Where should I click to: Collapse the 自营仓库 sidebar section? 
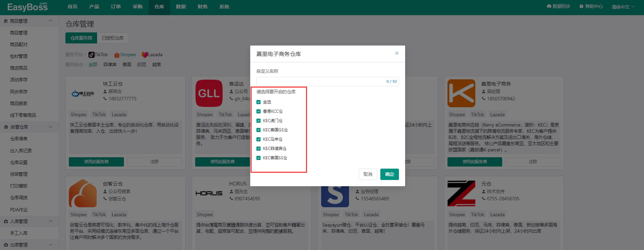(x=51, y=127)
